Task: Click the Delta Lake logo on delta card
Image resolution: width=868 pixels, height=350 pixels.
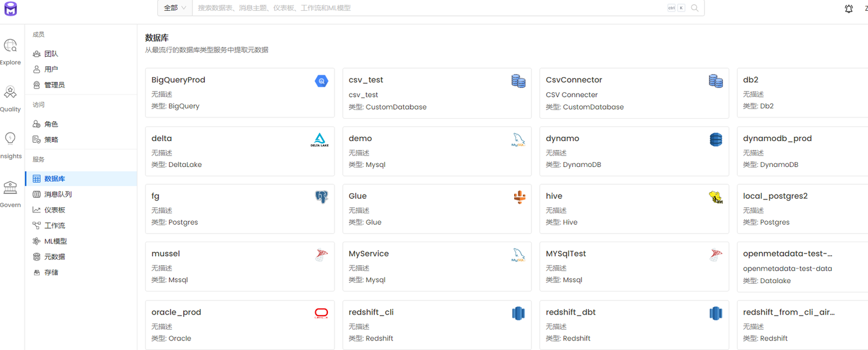Action: 319,140
